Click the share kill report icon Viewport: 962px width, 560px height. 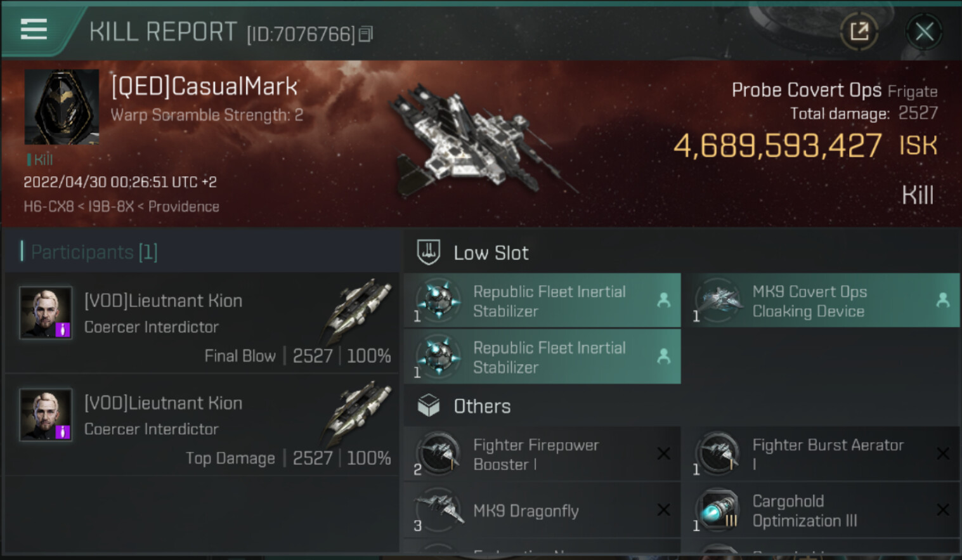[x=859, y=31]
